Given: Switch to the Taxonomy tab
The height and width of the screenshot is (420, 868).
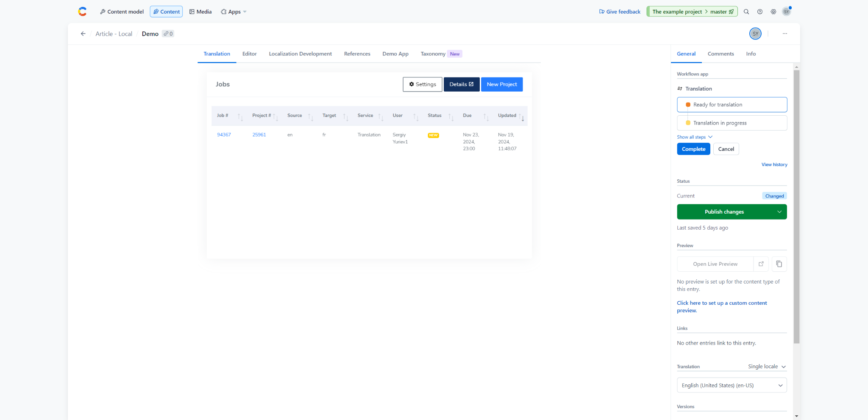Looking at the screenshot, I should point(441,54).
